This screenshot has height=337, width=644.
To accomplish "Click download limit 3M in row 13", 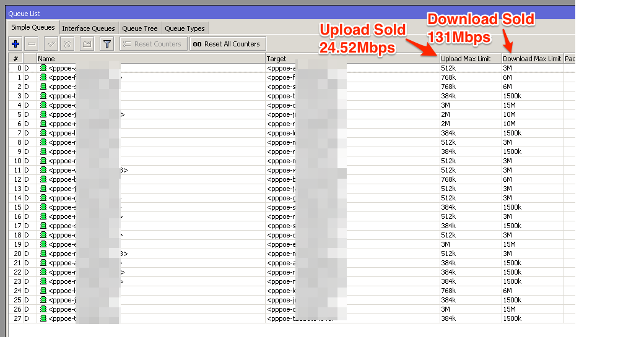I will click(x=508, y=189).
